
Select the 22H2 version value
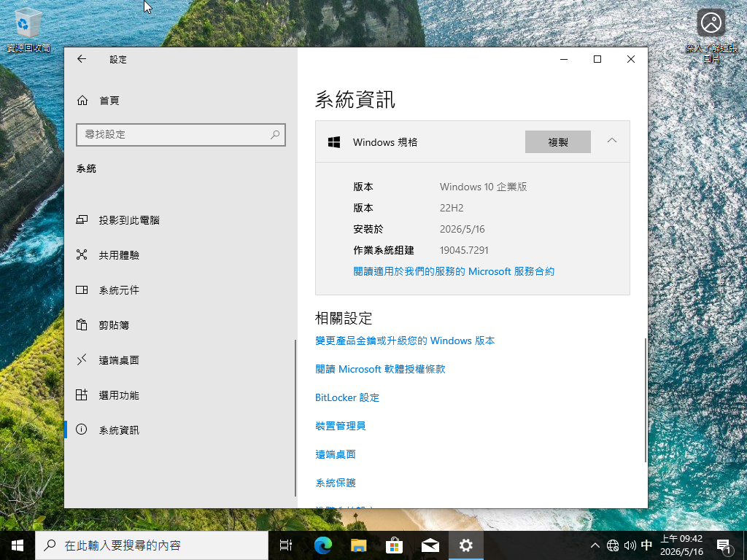[x=452, y=208]
